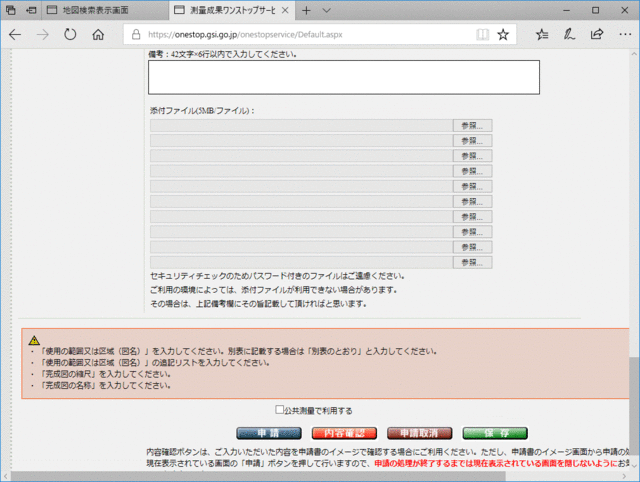The width and height of the screenshot is (640, 482).
Task: Open the Add notes pen icon
Action: (569, 35)
